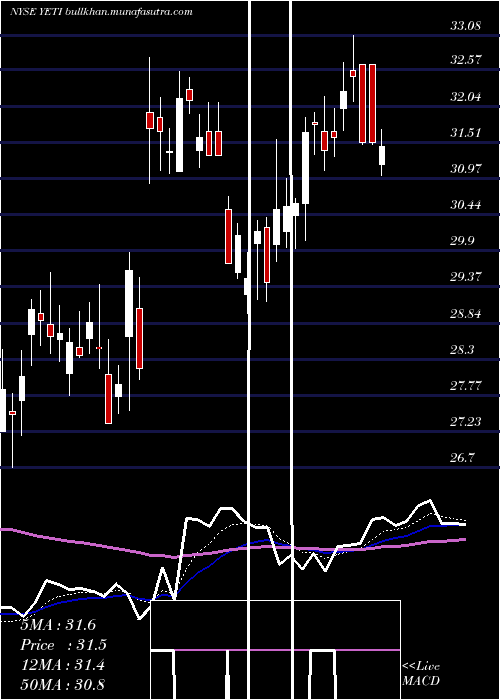The image size is (500, 700).
Task: Select the 27.23 price axis label
Action: (x=465, y=422)
